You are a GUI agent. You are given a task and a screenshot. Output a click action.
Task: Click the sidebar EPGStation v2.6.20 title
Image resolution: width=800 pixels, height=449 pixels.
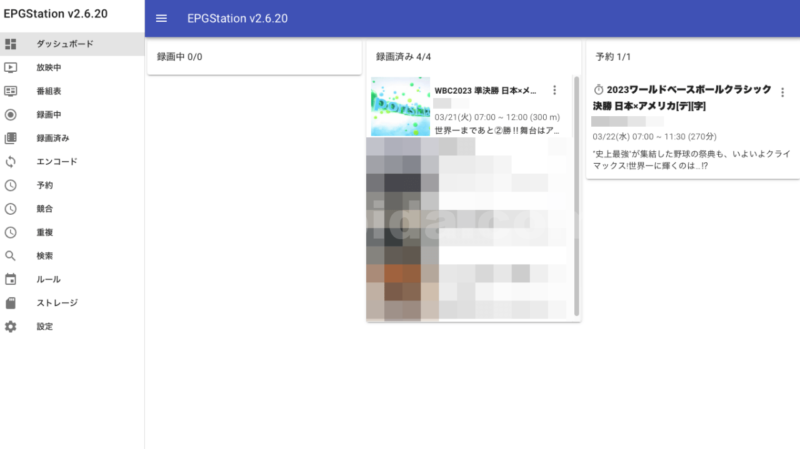click(56, 14)
